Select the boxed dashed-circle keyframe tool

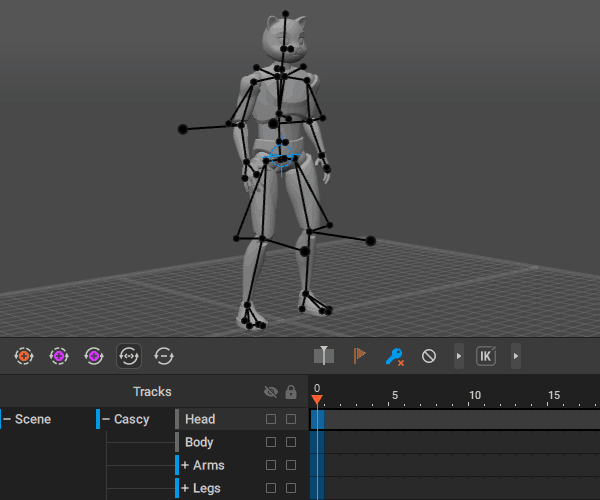[129, 355]
